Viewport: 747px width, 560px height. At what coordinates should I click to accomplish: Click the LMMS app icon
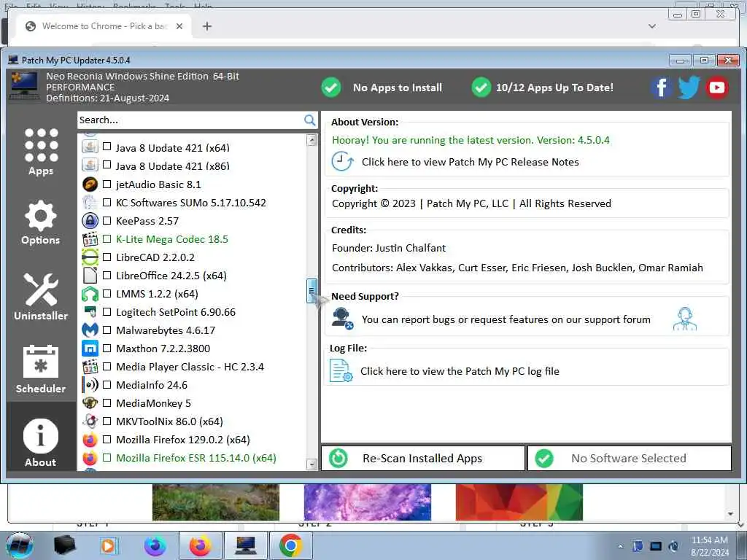(x=90, y=294)
